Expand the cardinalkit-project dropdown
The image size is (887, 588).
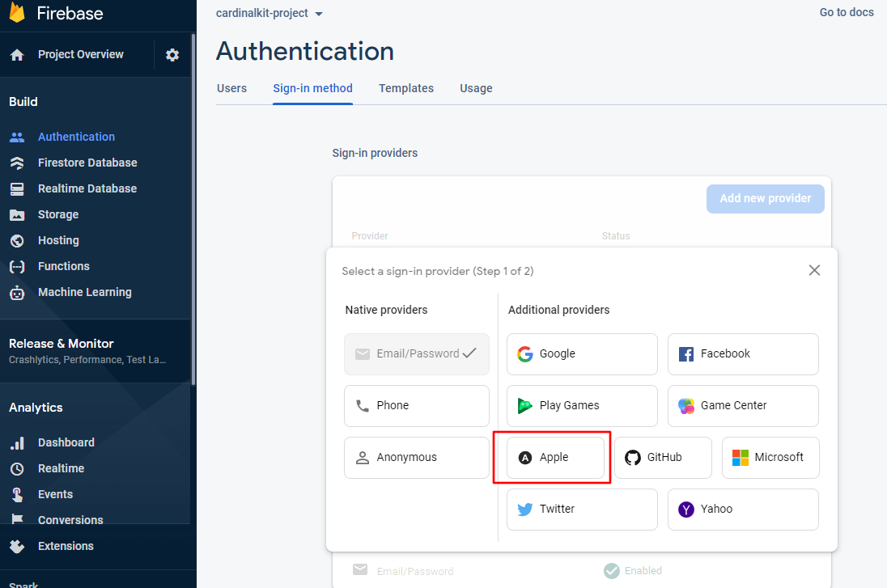(269, 14)
